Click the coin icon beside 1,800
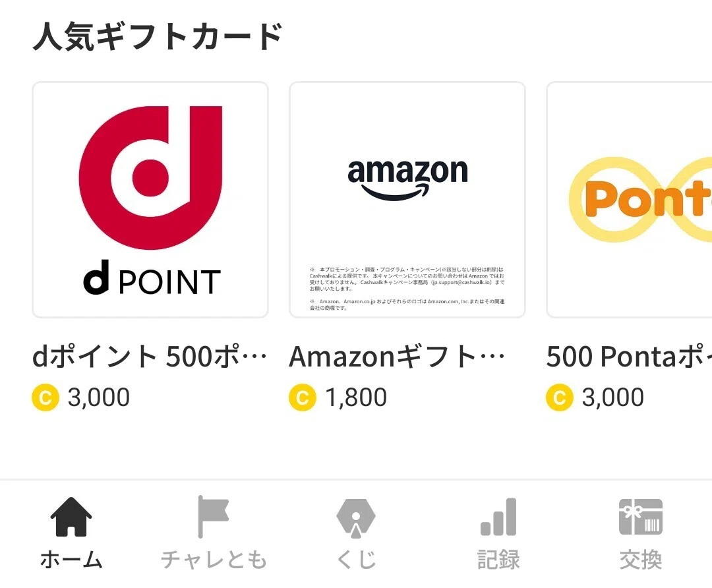Image resolution: width=712 pixels, height=588 pixels. click(x=303, y=397)
